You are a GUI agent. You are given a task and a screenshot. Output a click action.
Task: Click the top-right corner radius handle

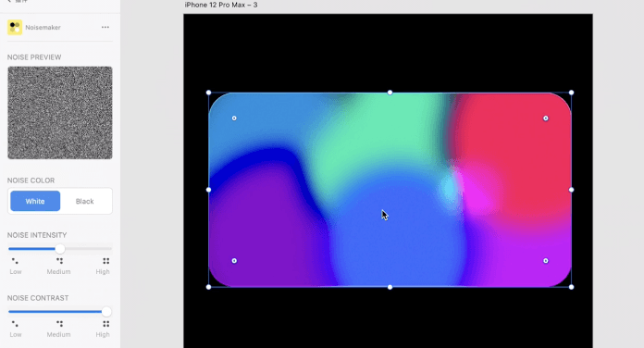(x=545, y=118)
